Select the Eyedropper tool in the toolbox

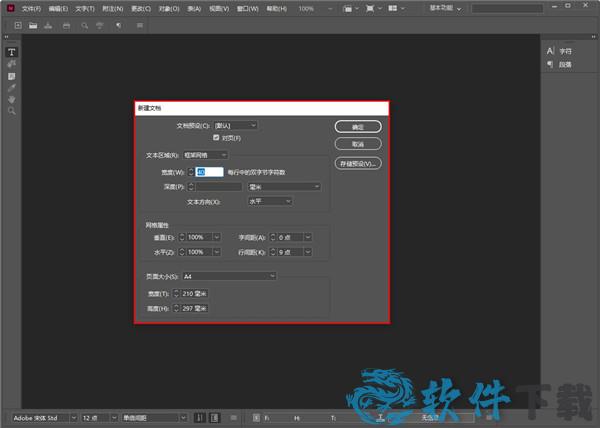coord(11,88)
